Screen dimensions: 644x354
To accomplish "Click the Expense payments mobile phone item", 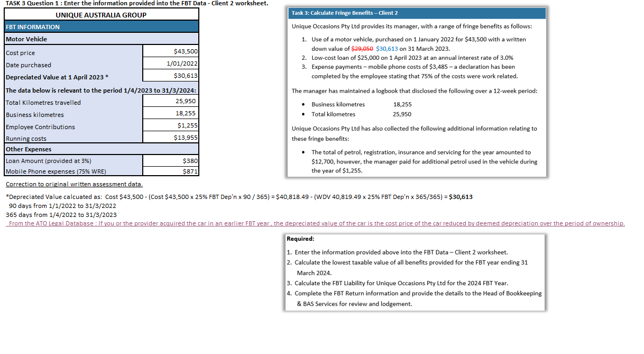I will (410, 71).
